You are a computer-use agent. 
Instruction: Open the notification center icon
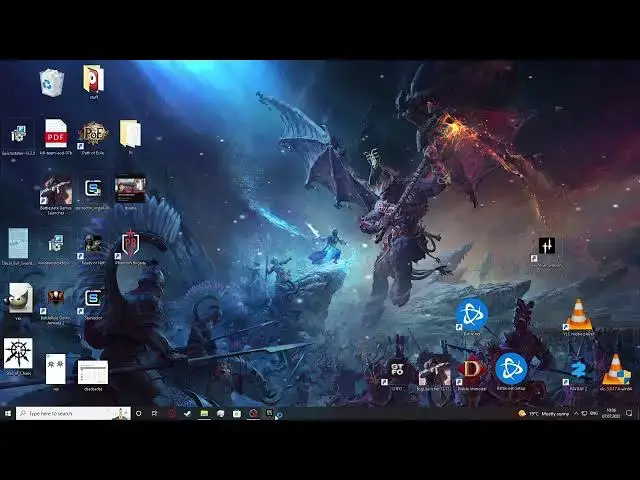629,413
